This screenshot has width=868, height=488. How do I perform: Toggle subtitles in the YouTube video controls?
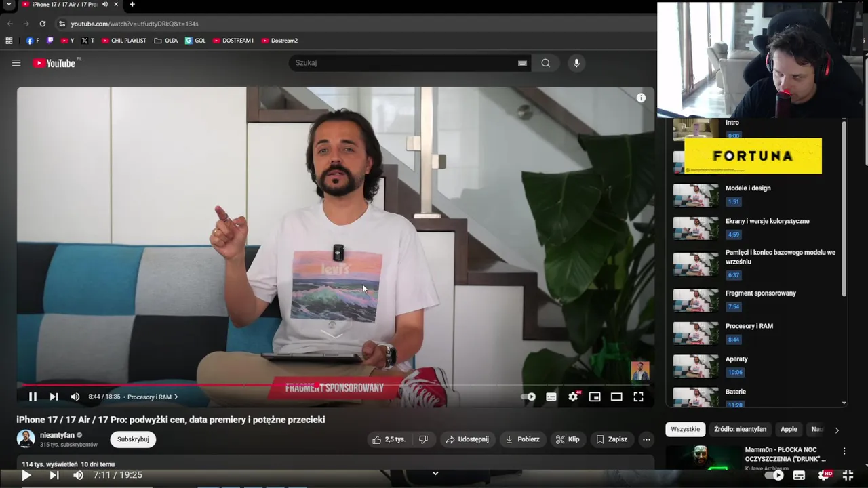[x=551, y=396]
